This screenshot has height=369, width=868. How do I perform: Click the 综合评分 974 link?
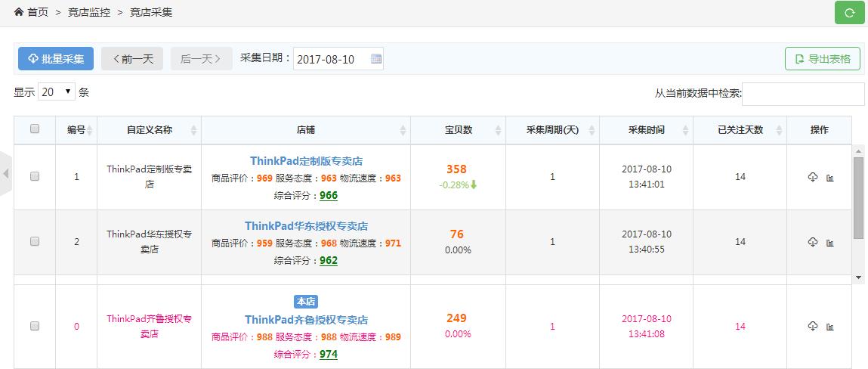(329, 355)
